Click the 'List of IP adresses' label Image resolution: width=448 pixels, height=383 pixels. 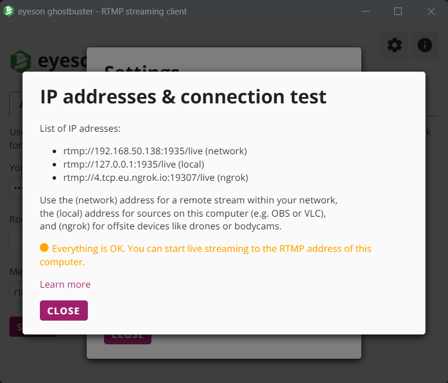80,129
